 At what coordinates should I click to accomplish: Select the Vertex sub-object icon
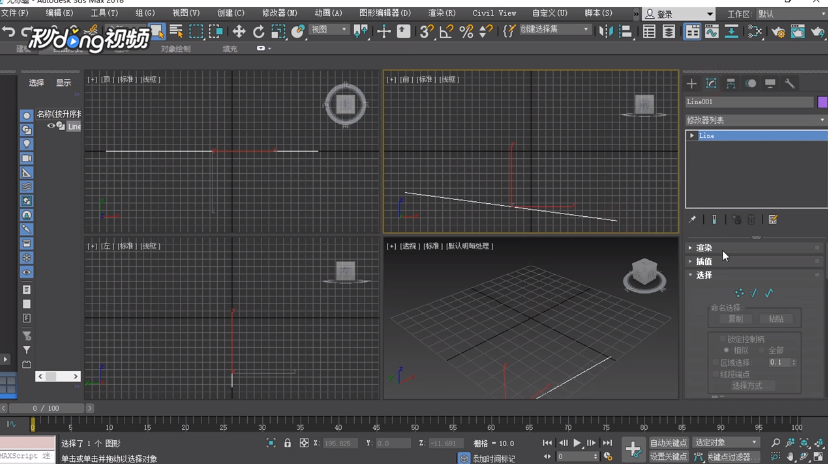click(x=739, y=293)
